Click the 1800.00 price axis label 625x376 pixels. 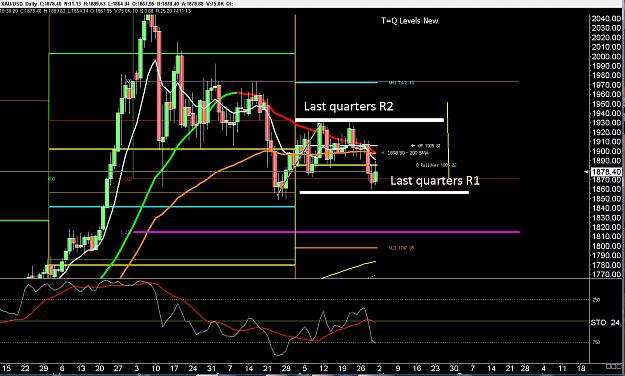pyautogui.click(x=606, y=246)
